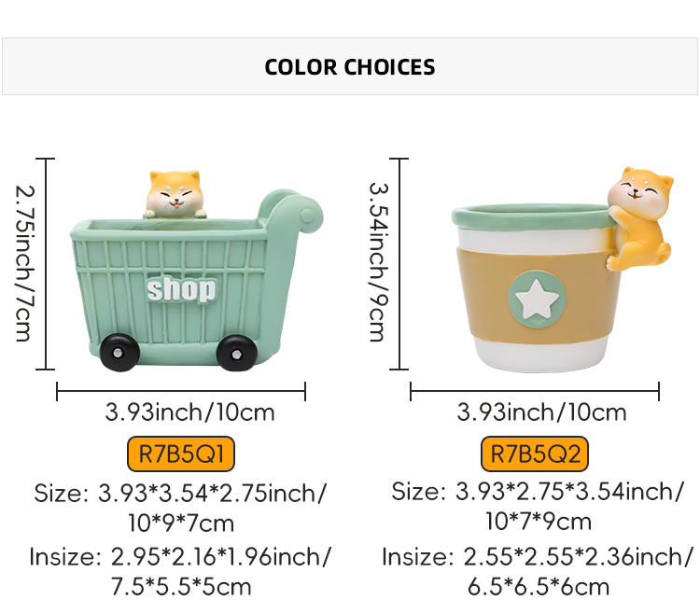This screenshot has height=614, width=700.
Task: Click the "shop" text on cart
Action: coord(181,289)
